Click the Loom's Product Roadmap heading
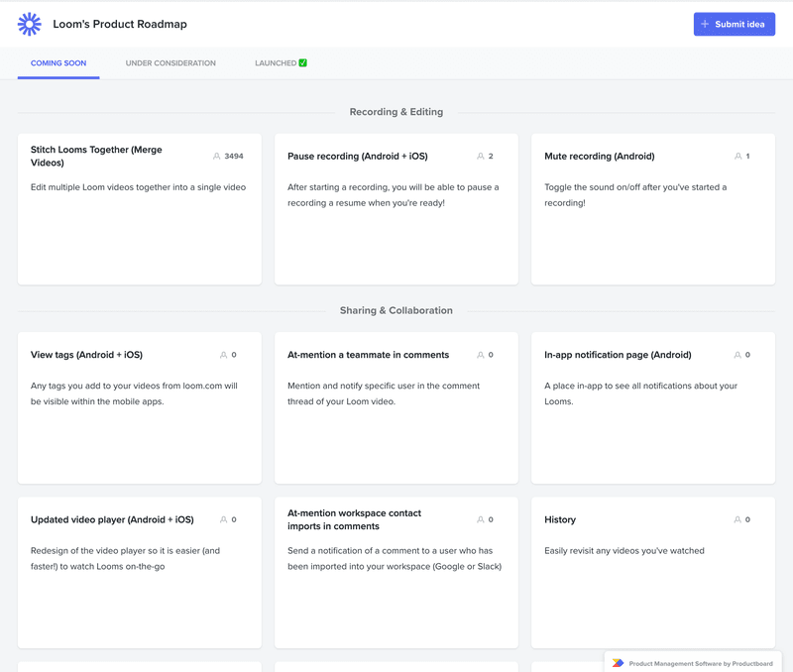The image size is (793, 672). tap(120, 24)
